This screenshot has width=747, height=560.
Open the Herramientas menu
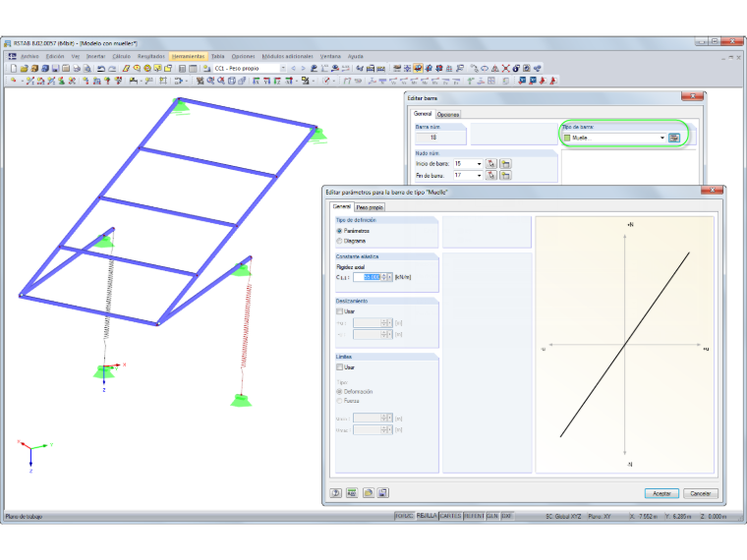pyautogui.click(x=188, y=56)
